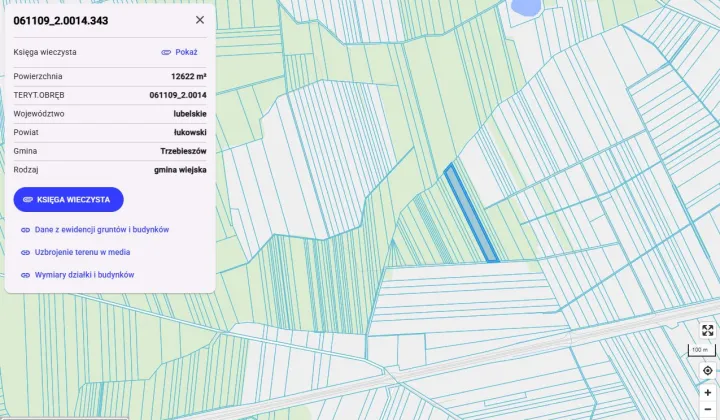
Task: Click the locate-me target icon
Action: coord(708,370)
